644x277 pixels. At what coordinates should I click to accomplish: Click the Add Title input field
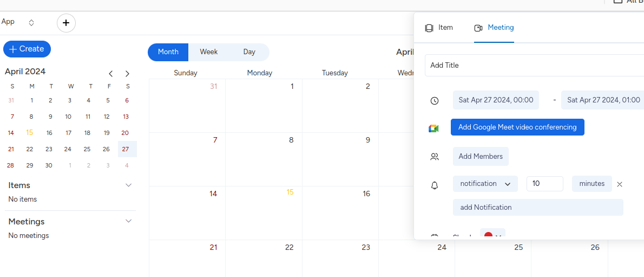[533, 65]
